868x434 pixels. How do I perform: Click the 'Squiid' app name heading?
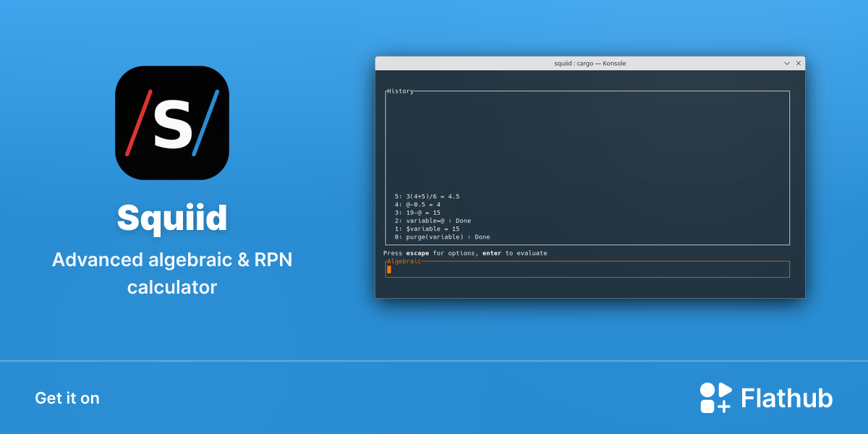coord(172,217)
